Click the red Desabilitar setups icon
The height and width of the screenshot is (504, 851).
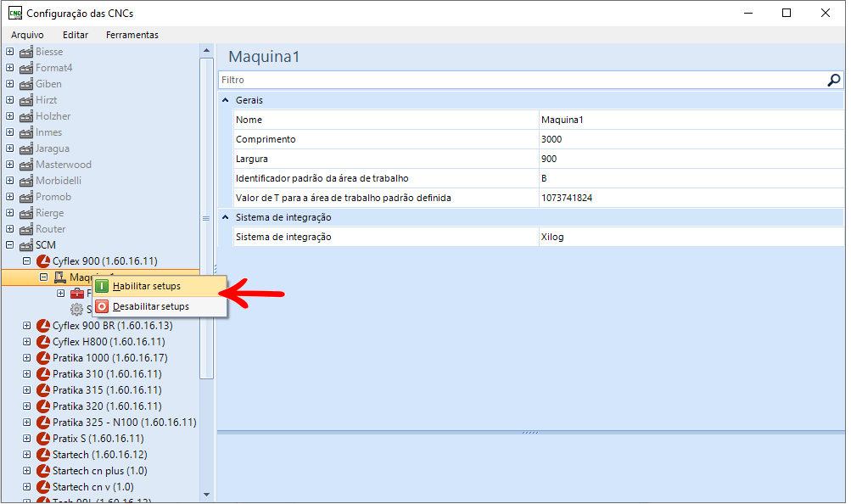tap(102, 306)
